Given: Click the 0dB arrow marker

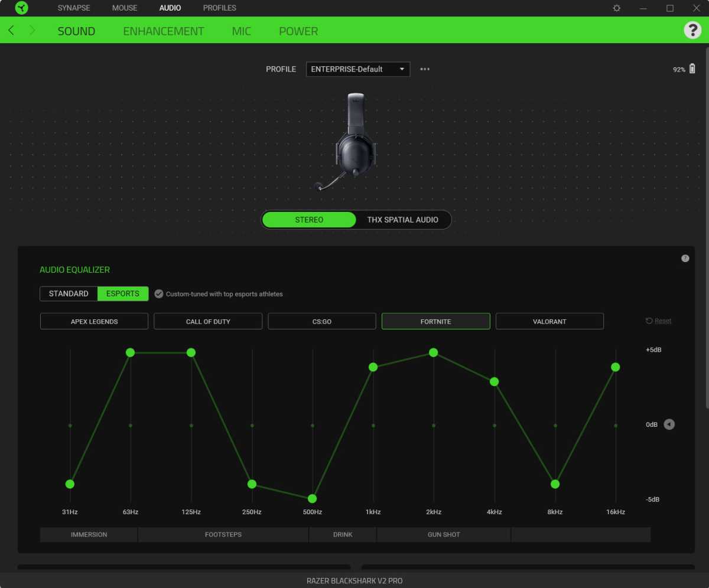Looking at the screenshot, I should (x=669, y=424).
